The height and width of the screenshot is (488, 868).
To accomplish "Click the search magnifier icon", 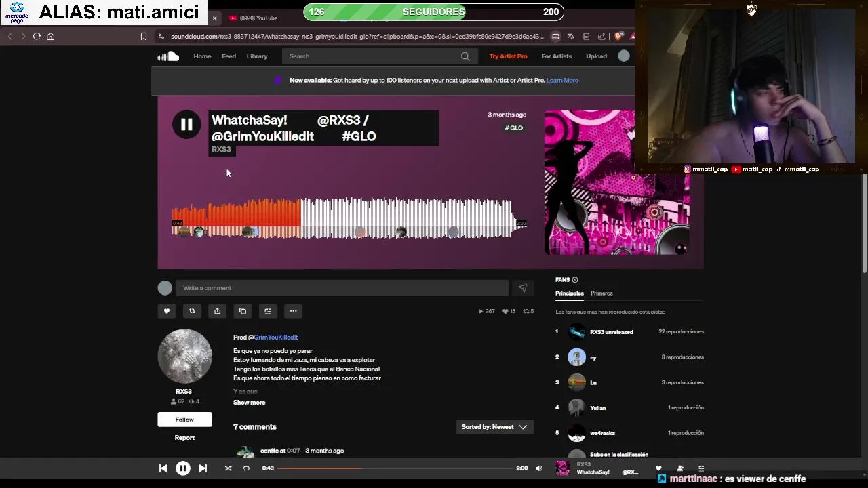I will coord(465,56).
